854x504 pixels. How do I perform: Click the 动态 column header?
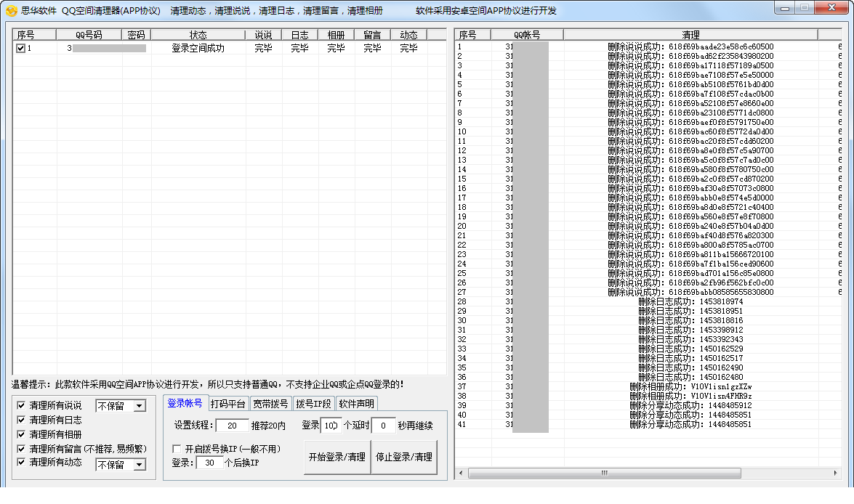409,35
